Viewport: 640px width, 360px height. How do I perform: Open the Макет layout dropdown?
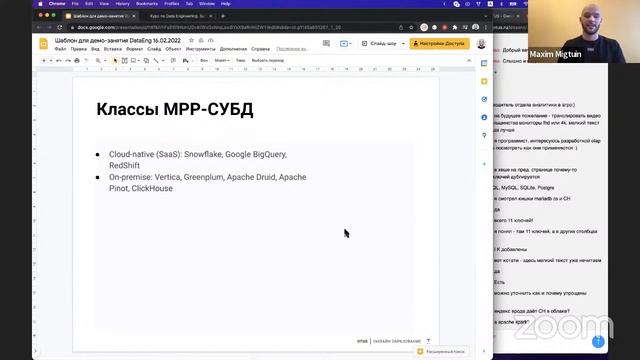tap(222, 60)
